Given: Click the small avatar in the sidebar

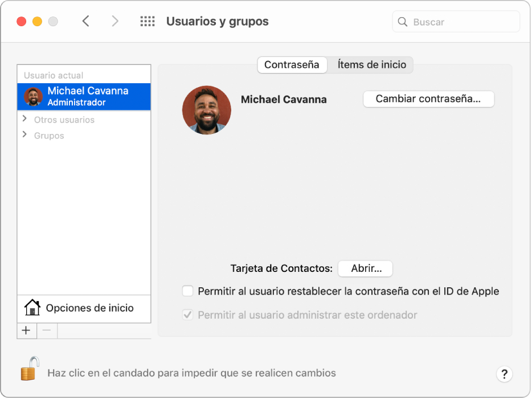Looking at the screenshot, I should coord(33,96).
